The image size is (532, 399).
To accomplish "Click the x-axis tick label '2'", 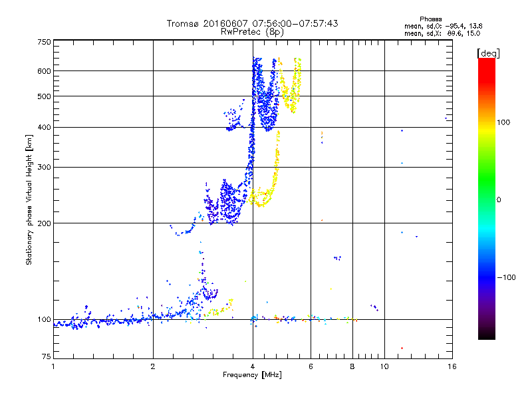I will [x=153, y=366].
